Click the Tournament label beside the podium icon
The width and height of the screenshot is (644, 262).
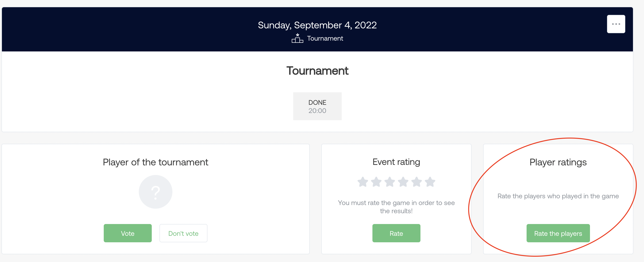[x=325, y=38]
